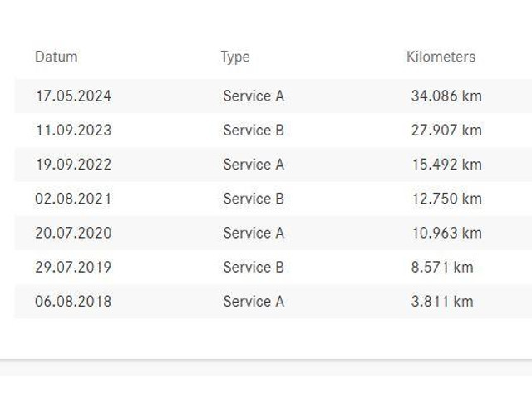Click the Type column header
532x399 pixels.
point(235,57)
